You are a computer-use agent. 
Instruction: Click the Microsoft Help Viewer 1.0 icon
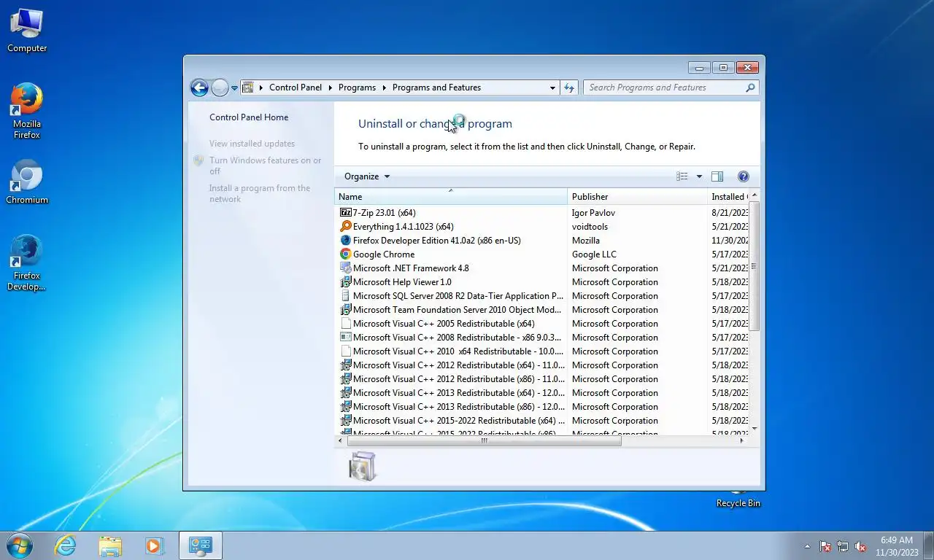[x=346, y=282]
